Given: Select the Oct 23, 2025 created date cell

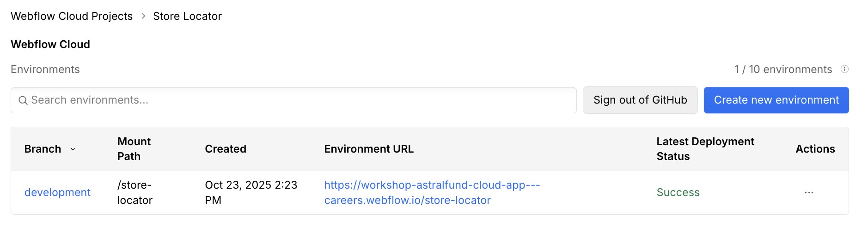Looking at the screenshot, I should pyautogui.click(x=251, y=192).
